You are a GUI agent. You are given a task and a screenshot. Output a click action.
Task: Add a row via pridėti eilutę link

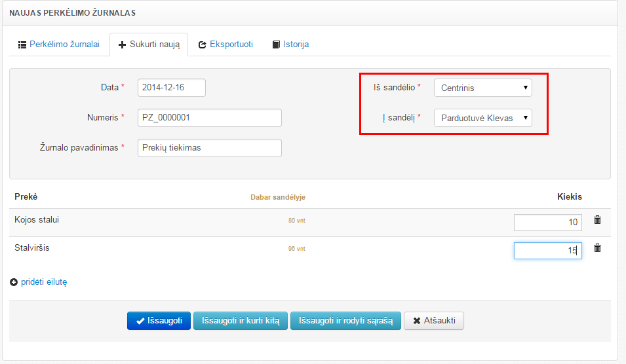[44, 282]
